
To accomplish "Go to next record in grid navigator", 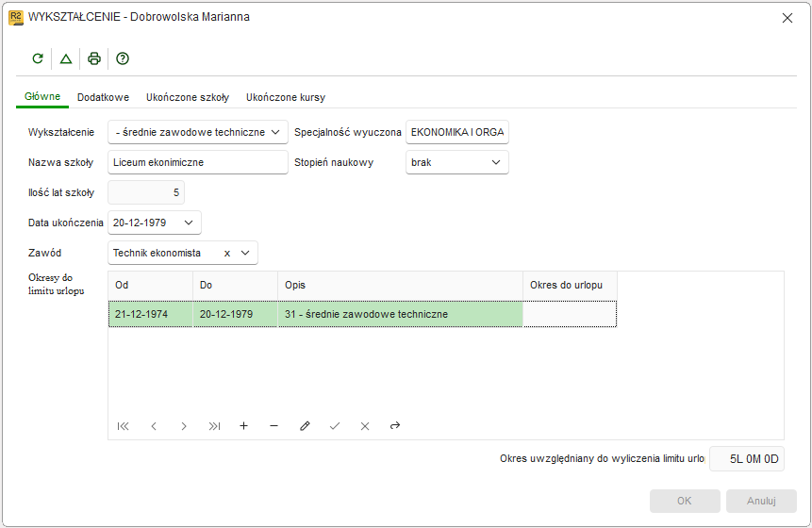I will pos(183,426).
